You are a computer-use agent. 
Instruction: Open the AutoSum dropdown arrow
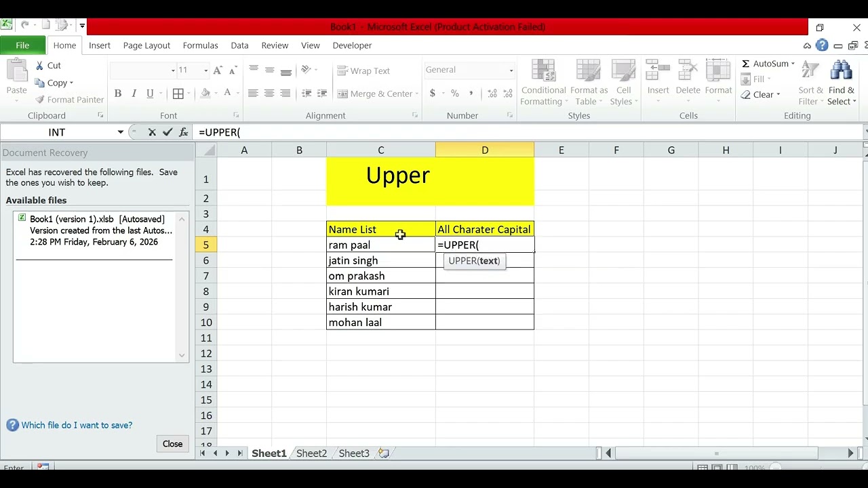pos(793,64)
